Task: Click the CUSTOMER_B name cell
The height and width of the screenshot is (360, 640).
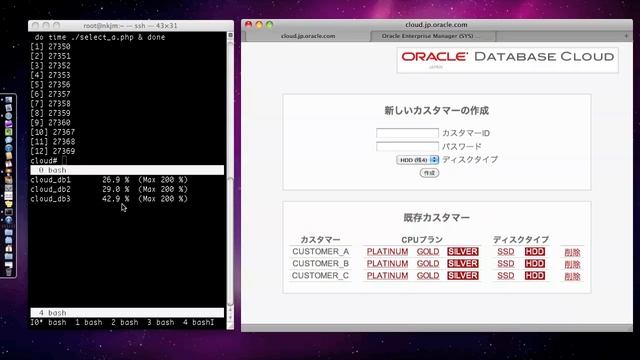Action: pyautogui.click(x=320, y=264)
